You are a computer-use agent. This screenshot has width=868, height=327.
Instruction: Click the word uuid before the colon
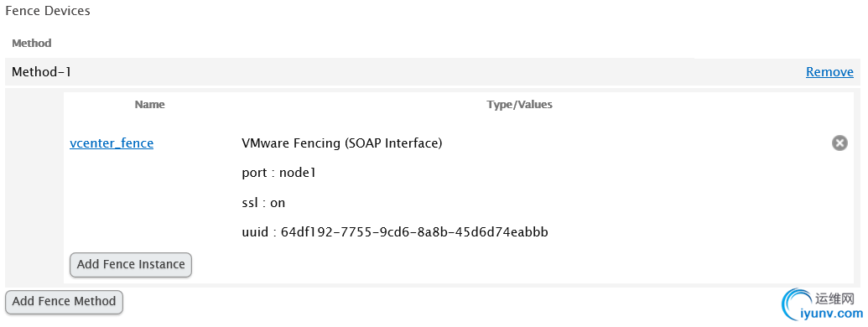point(255,232)
